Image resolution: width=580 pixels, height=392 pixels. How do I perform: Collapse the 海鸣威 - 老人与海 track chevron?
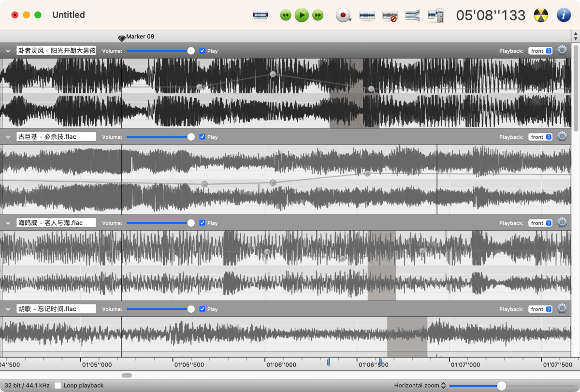pos(8,223)
